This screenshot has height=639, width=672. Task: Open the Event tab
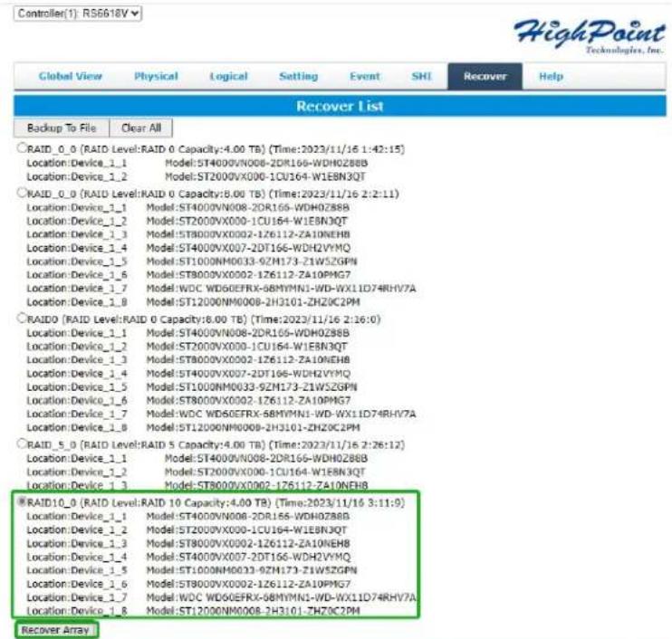(x=365, y=76)
